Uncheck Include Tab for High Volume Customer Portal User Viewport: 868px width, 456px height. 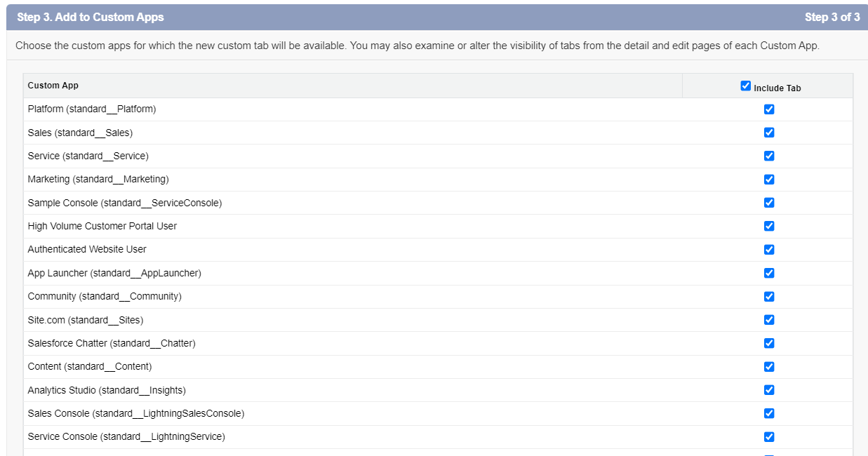769,226
